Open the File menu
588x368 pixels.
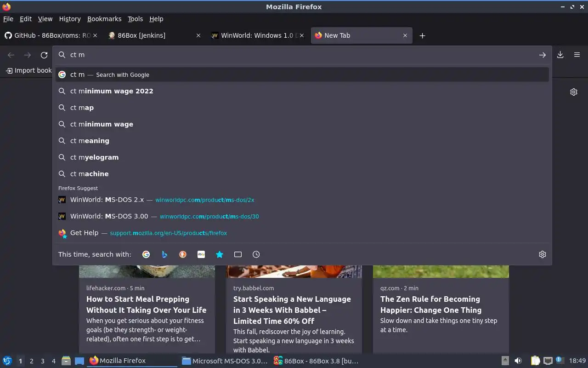[x=8, y=19]
